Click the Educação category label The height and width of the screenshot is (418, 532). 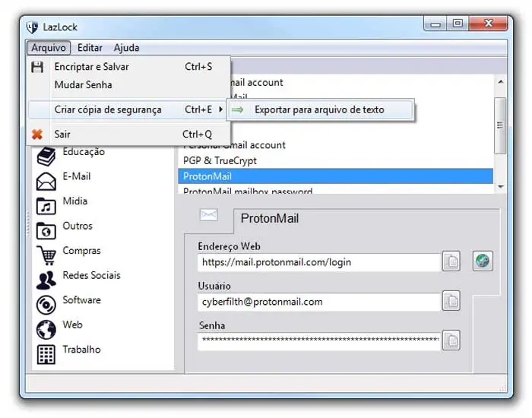84,152
